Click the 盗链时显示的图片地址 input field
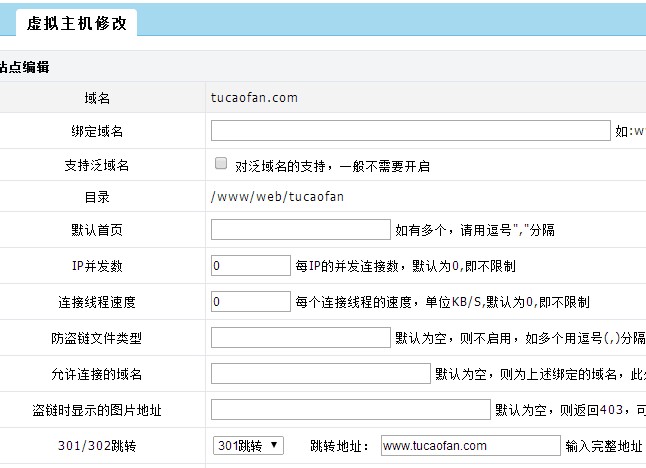The height and width of the screenshot is (468, 646). (350, 409)
